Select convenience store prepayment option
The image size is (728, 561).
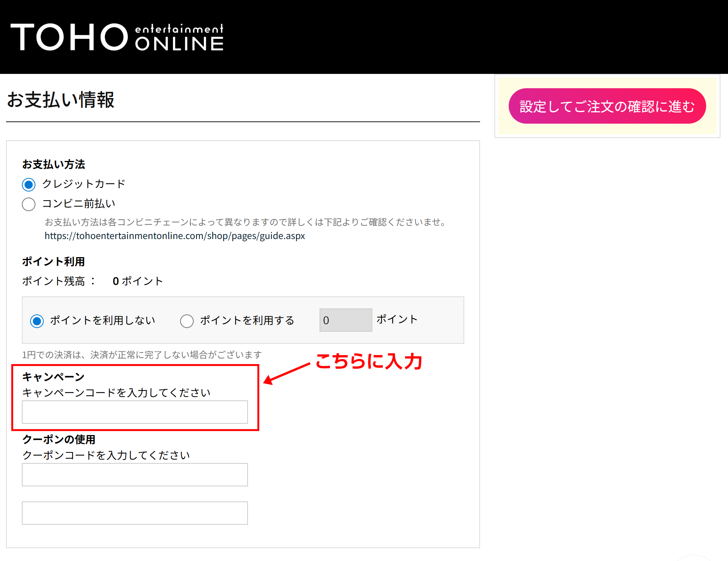[x=29, y=204]
